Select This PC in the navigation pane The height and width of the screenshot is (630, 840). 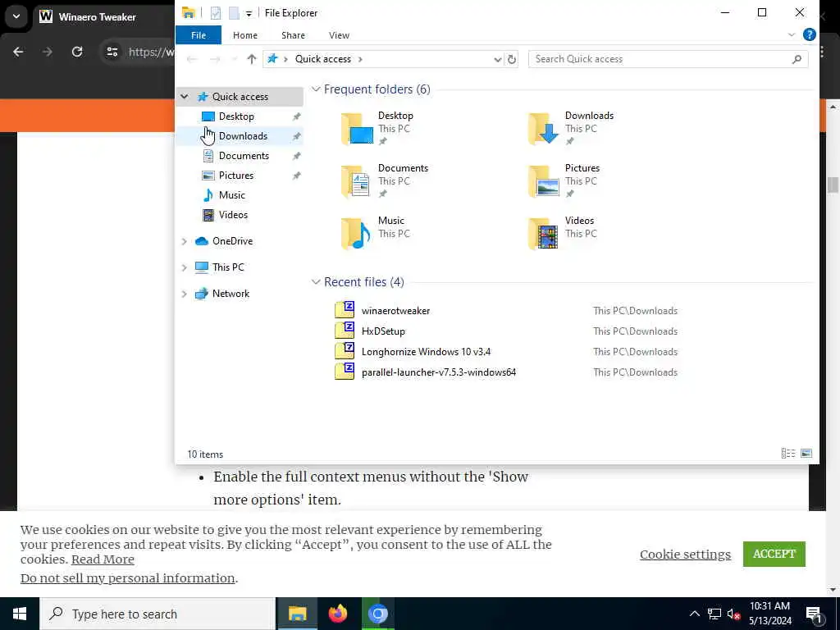click(228, 267)
